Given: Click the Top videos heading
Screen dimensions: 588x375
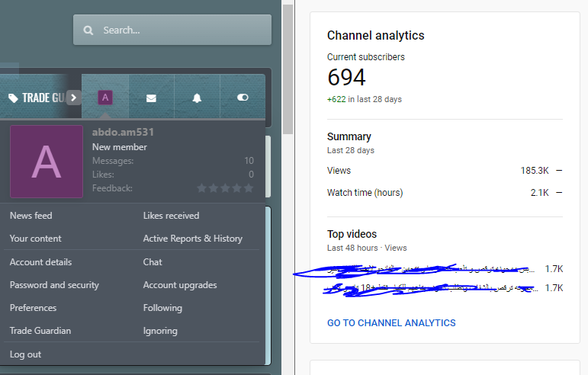Looking at the screenshot, I should tap(352, 234).
